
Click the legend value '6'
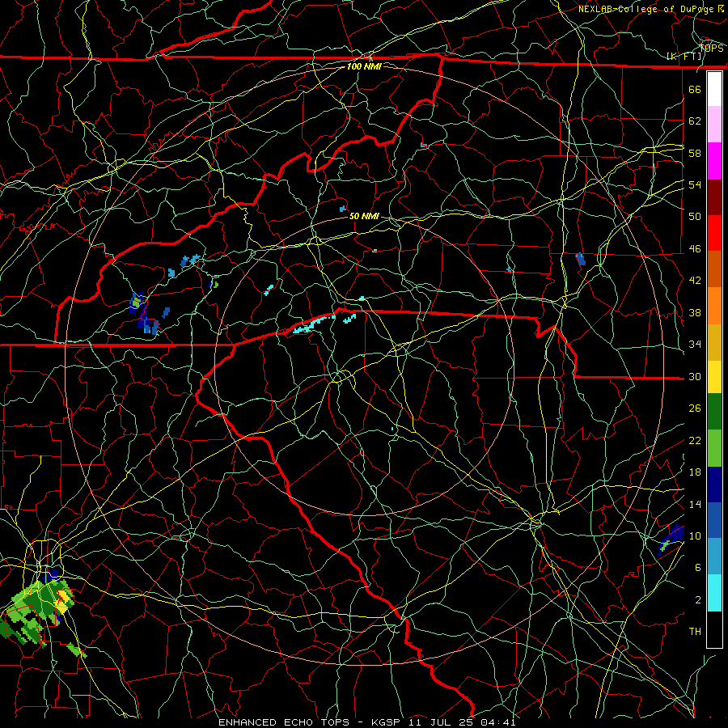tap(698, 568)
